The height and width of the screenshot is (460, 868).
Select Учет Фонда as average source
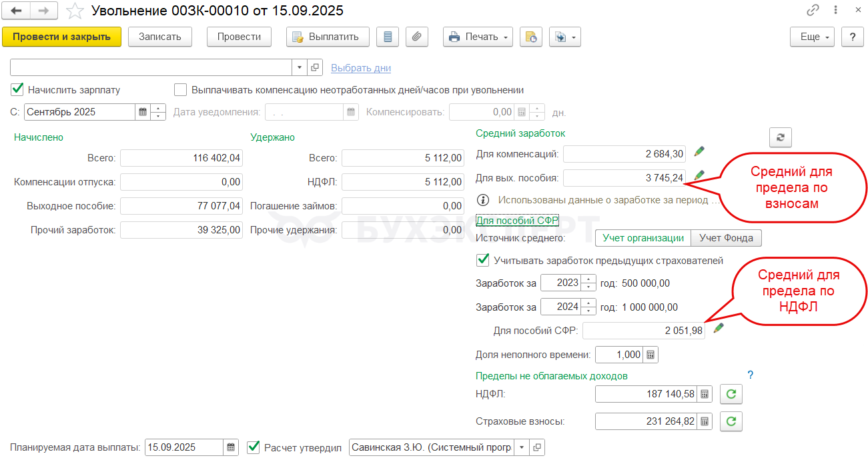point(726,238)
